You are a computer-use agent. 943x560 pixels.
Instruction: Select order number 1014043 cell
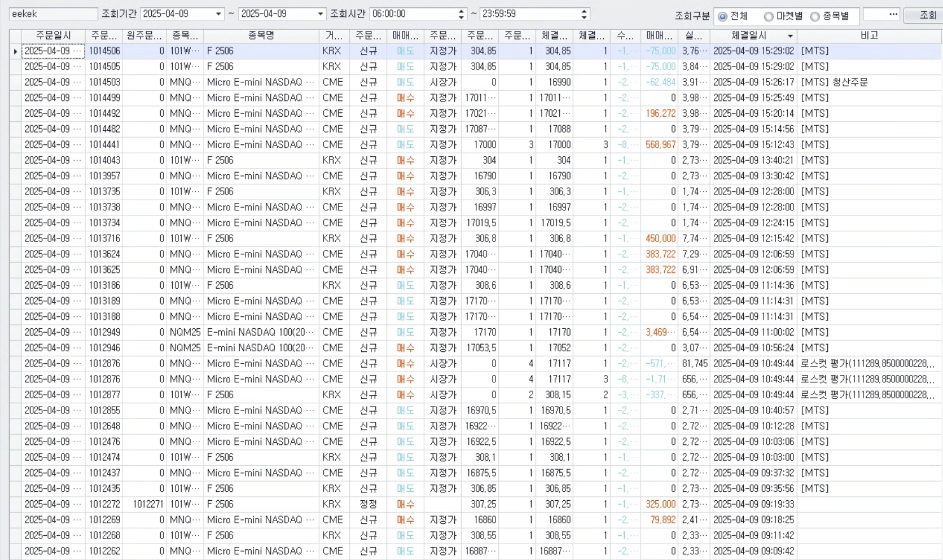(104, 160)
